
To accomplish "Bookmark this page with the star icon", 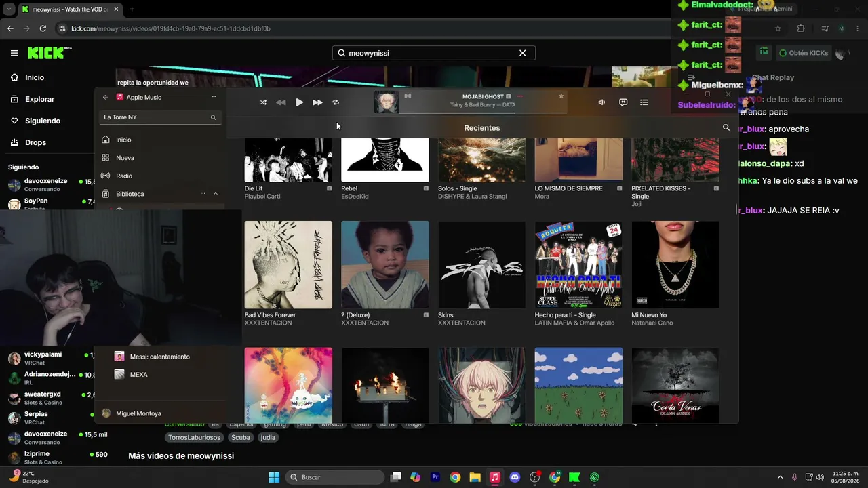I will click(778, 28).
